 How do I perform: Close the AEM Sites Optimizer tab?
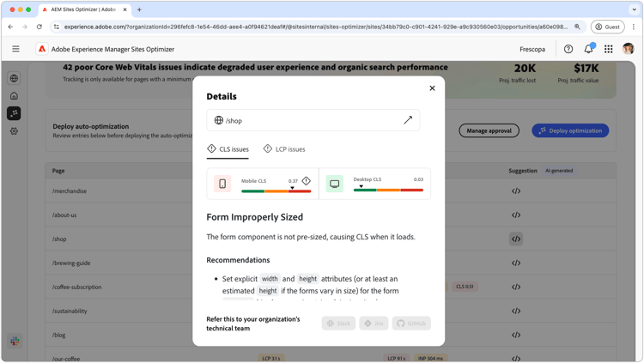pyautogui.click(x=125, y=9)
